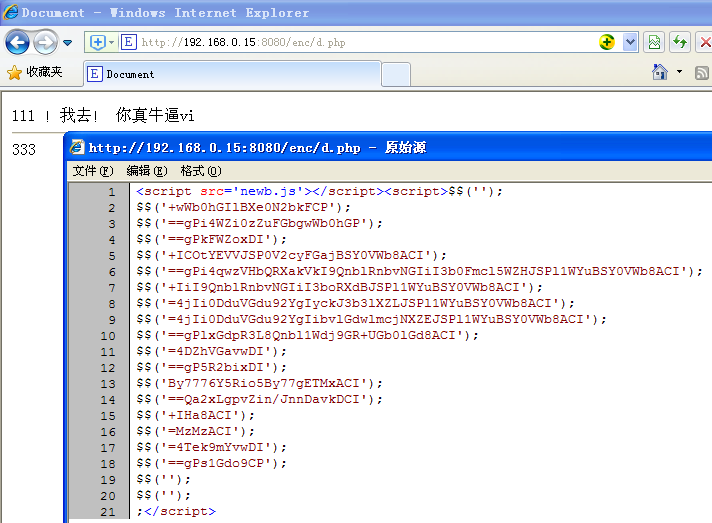The image size is (712, 523).
Task: Click the Internet Explorer logo in title bar
Action: pyautogui.click(x=11, y=12)
